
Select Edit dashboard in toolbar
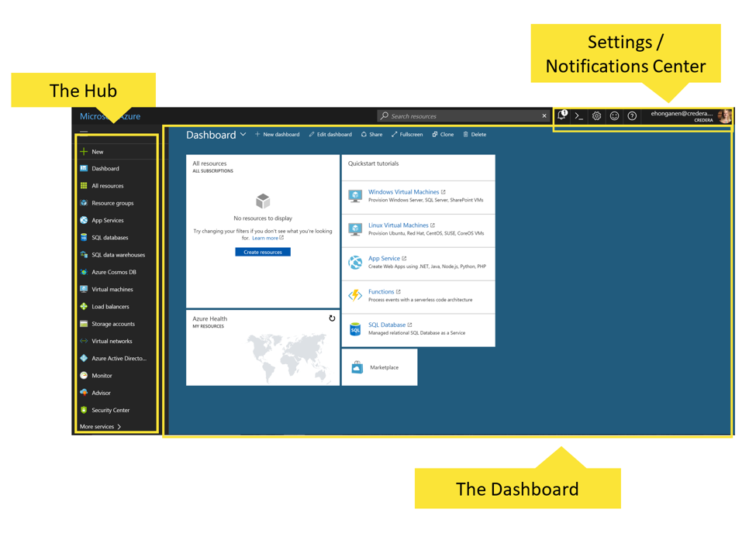330,135
